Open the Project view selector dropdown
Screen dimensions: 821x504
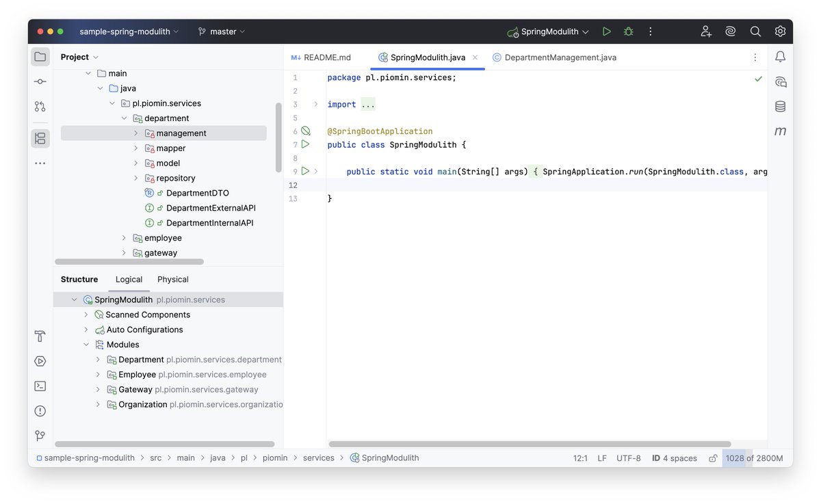[79, 57]
